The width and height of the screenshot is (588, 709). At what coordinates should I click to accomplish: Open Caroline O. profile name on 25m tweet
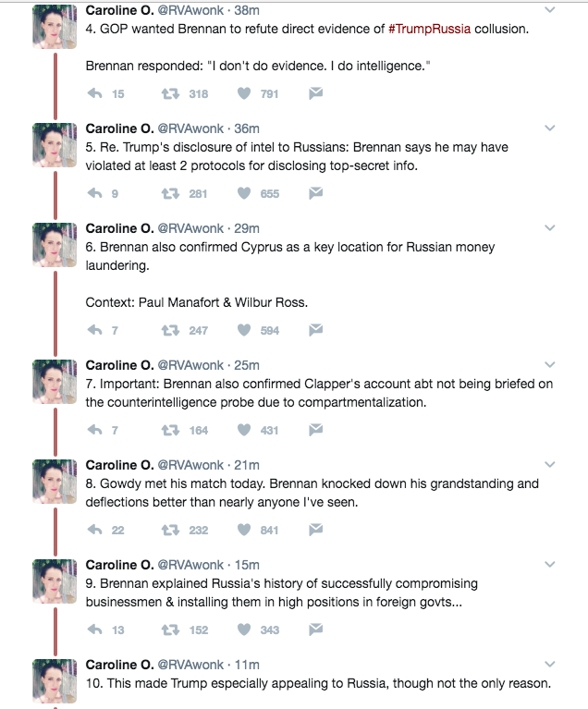(120, 365)
